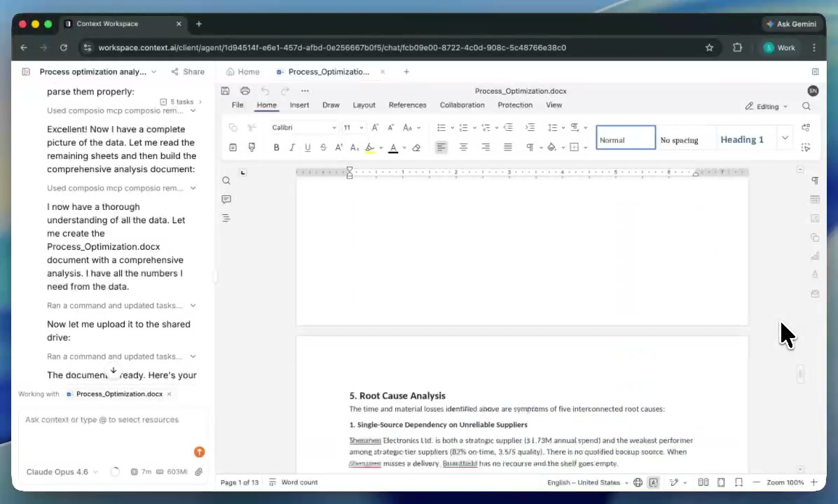
Task: Switch to the Collaboration tab
Action: pyautogui.click(x=462, y=105)
